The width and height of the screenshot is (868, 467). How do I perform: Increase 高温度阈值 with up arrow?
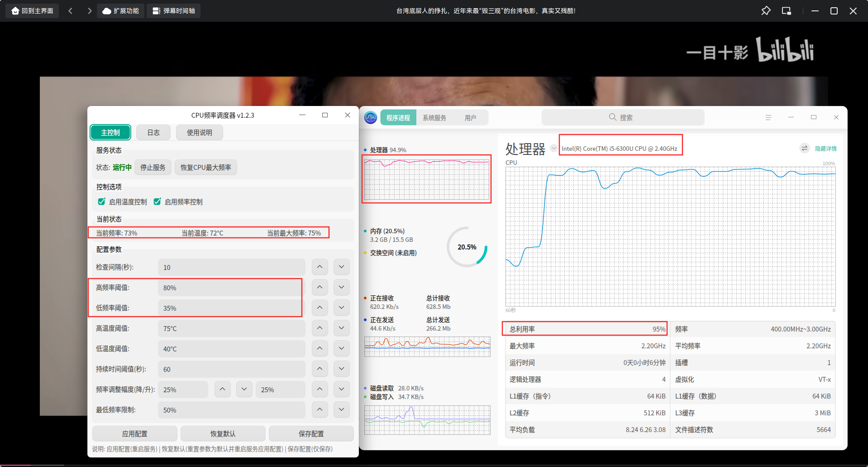click(x=320, y=328)
